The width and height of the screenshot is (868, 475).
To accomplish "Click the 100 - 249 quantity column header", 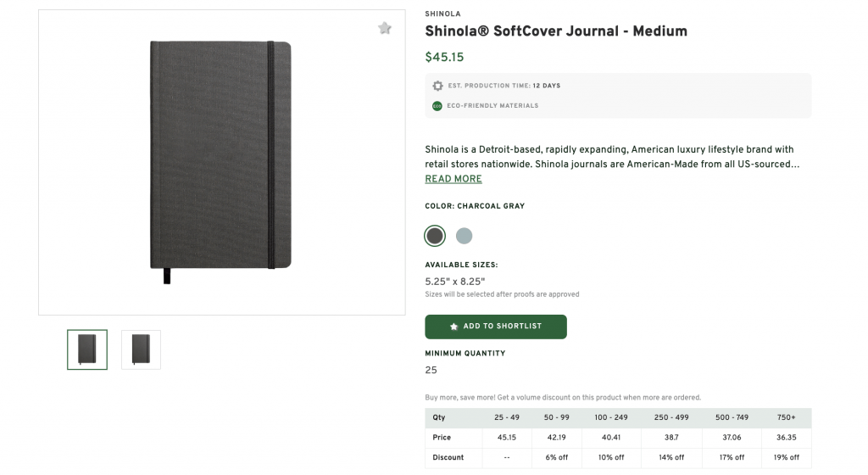I will click(611, 417).
